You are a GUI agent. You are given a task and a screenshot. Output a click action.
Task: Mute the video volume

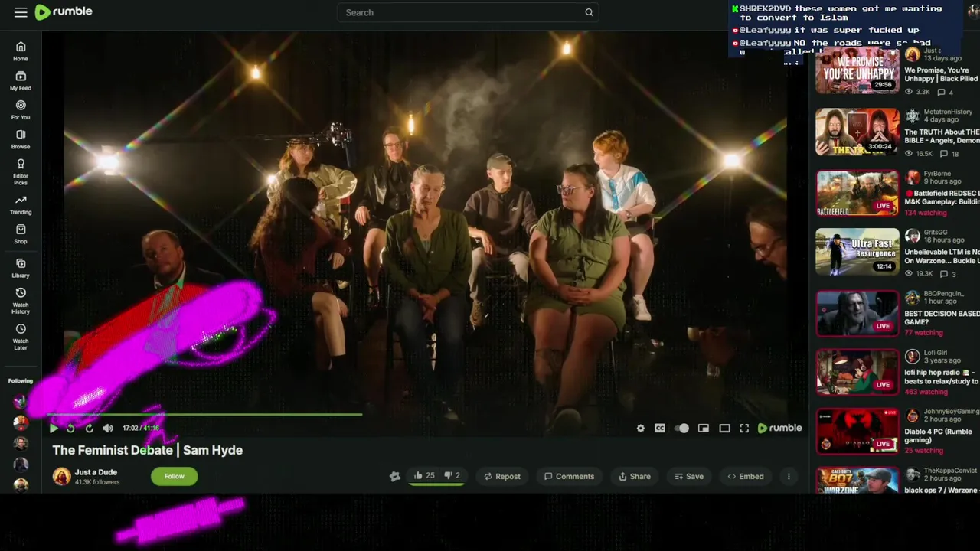(x=108, y=429)
